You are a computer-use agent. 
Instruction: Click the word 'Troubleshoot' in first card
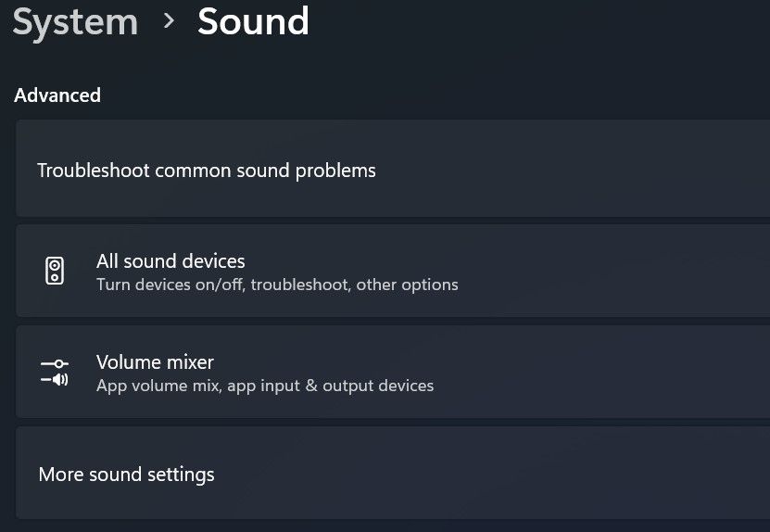pos(94,171)
